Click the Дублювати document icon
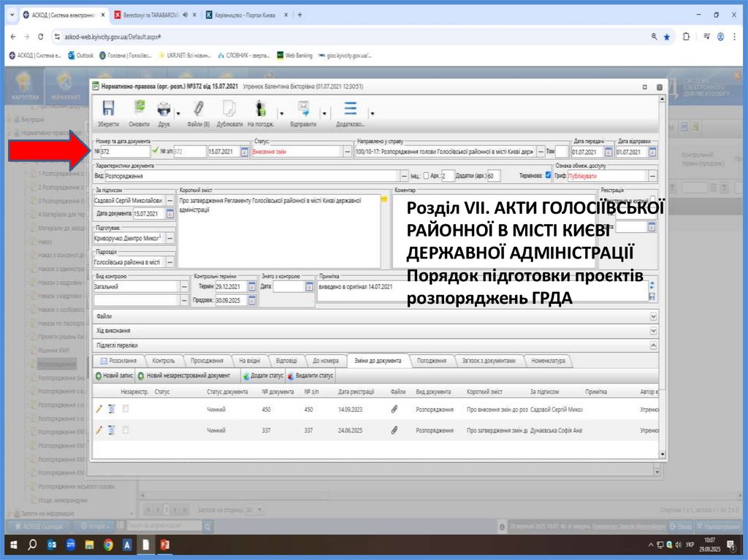This screenshot has width=748, height=560. coord(229,110)
